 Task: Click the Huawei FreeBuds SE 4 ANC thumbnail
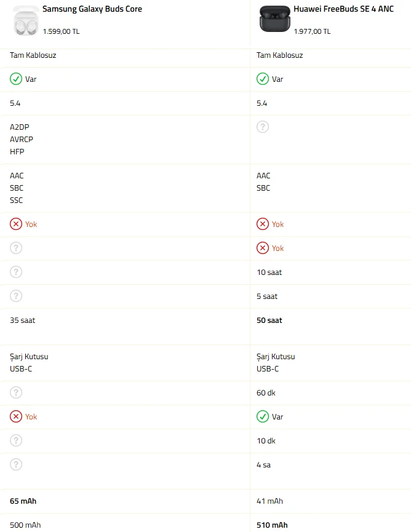pyautogui.click(x=273, y=19)
